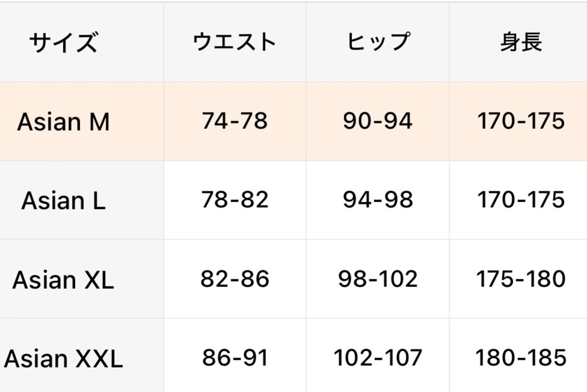Image resolution: width=587 pixels, height=392 pixels.
Task: Select the Asian L size label
Action: tap(63, 201)
